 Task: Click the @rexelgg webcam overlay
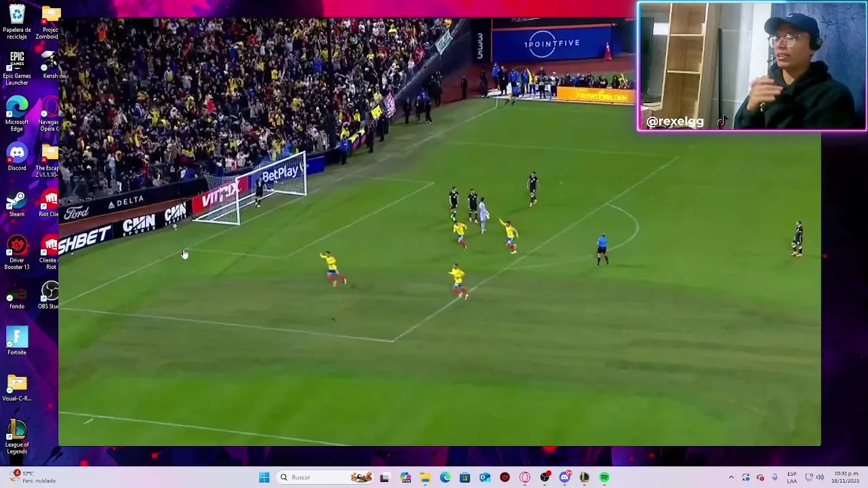pyautogui.click(x=752, y=66)
